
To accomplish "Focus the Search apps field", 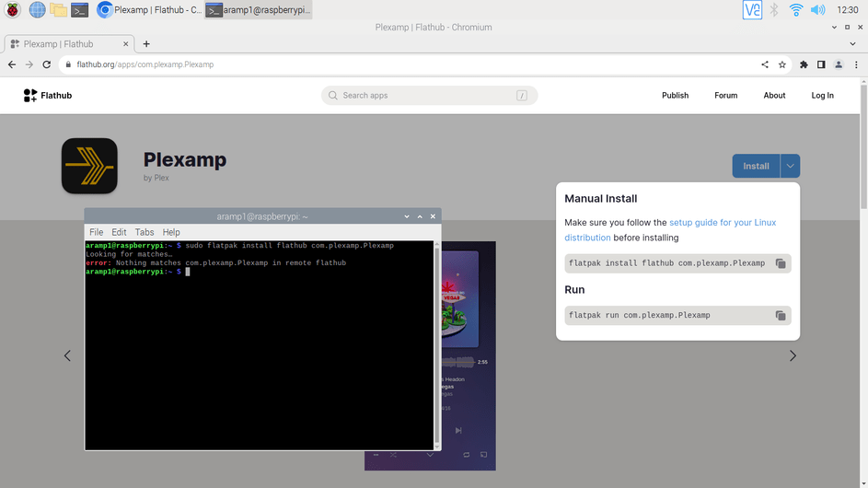I will coord(429,95).
